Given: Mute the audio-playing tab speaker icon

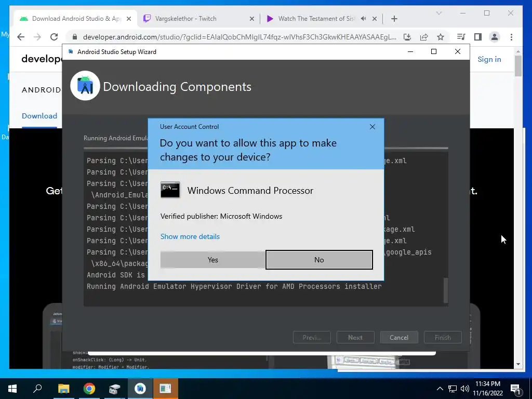Looking at the screenshot, I should tap(363, 19).
